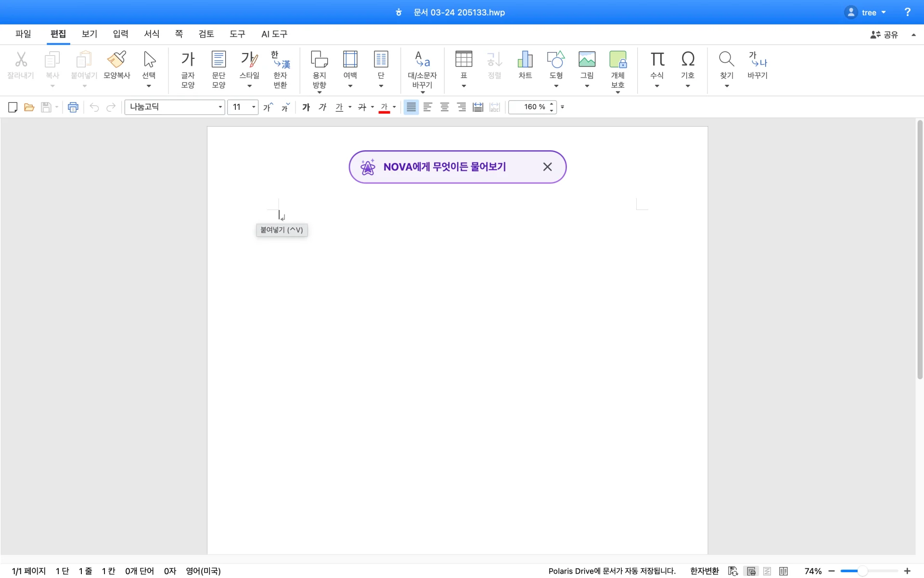Switch to the AI 도구 tab
This screenshot has width=924, height=578.
[274, 34]
